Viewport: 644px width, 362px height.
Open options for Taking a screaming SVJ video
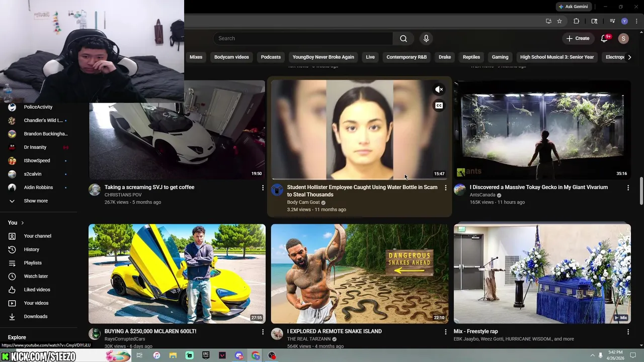coord(263,188)
